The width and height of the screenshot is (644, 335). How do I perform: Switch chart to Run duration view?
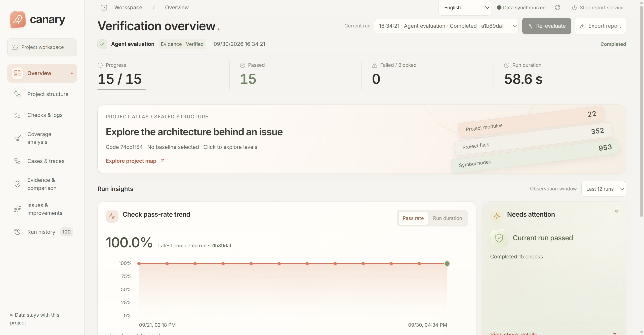point(448,218)
